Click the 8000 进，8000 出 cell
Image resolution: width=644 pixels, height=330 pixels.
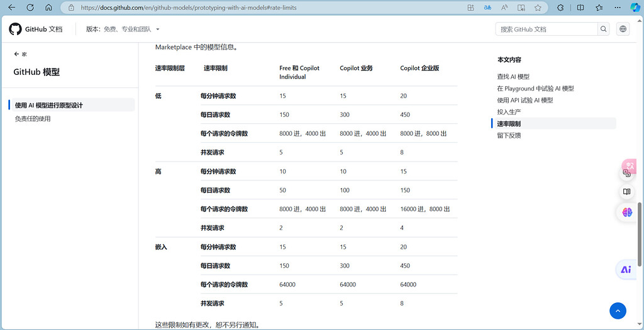tap(423, 133)
